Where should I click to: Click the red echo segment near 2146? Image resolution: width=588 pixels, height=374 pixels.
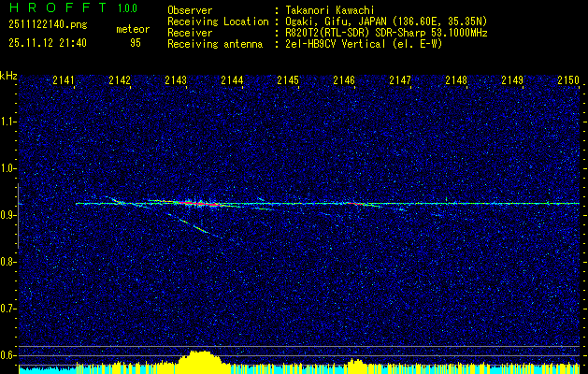coord(356,204)
